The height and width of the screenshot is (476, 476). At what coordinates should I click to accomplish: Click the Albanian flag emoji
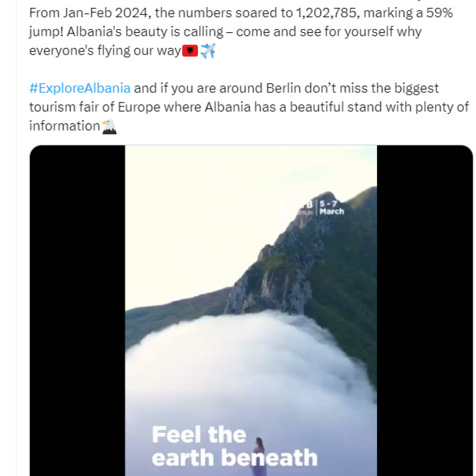click(191, 51)
